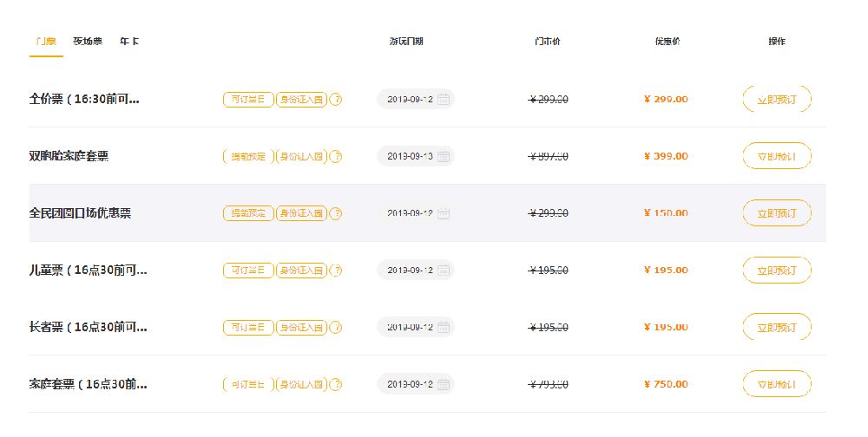Click 提前预定 tag on 双胞胎家庭套票
This screenshot has width=868, height=437.
click(x=248, y=157)
